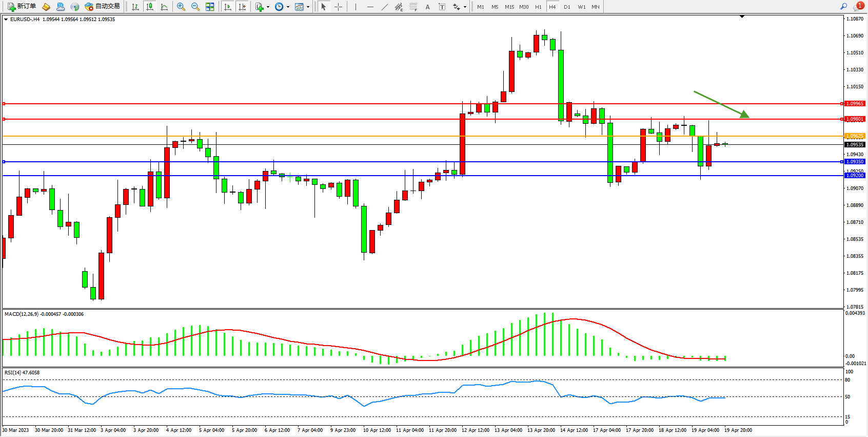
Task: Open the indicators list dropdown arrow
Action: coord(268,7)
